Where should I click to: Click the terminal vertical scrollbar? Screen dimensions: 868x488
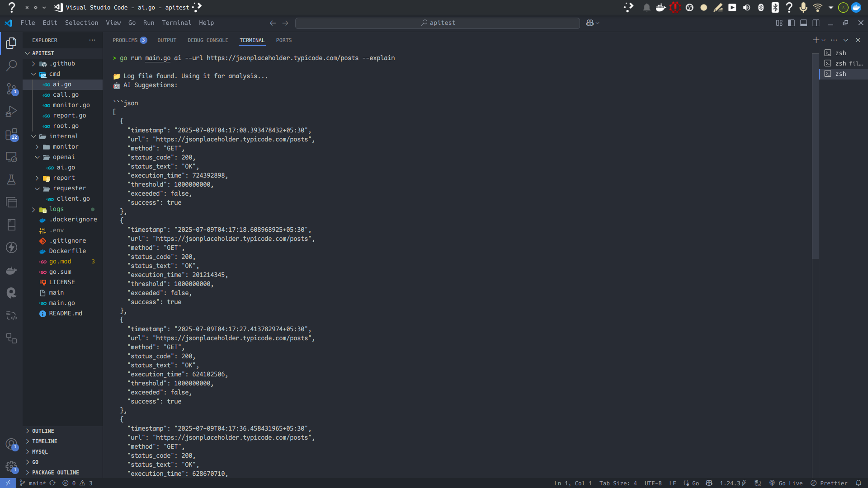pos(815,156)
